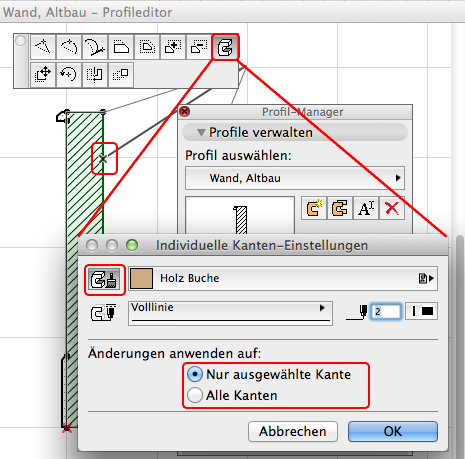This screenshot has width=465, height=459.
Task: Click the add to polygon icon
Action: point(173,47)
